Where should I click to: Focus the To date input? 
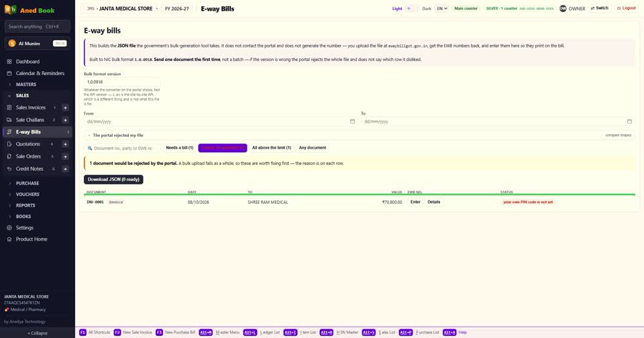click(x=497, y=121)
